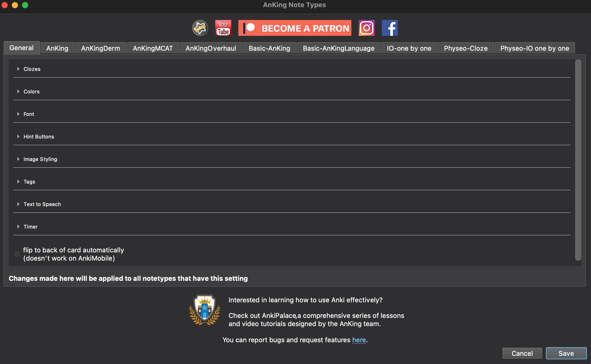Click the yellow minimize window button

(x=15, y=5)
